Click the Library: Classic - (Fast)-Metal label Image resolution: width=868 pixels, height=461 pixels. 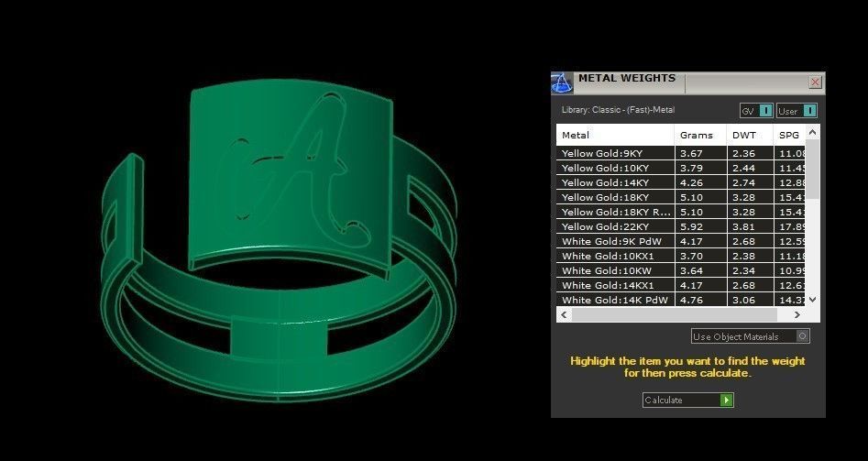pos(618,110)
